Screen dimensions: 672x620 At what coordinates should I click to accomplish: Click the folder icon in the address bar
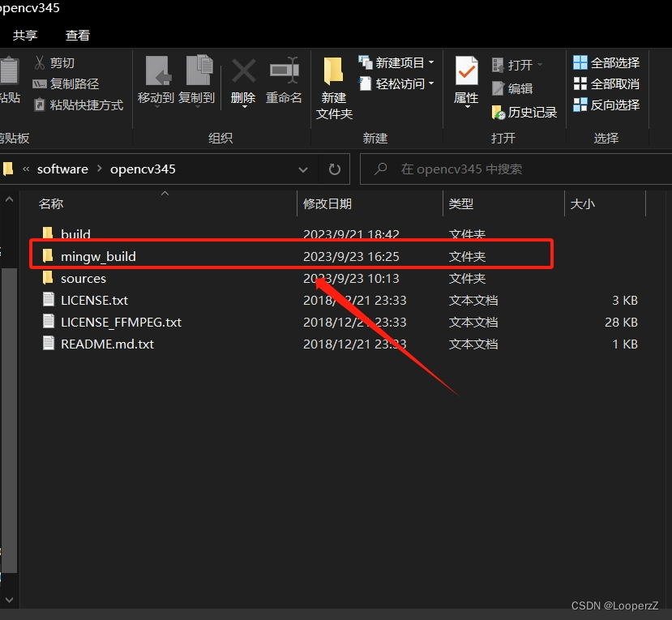[x=8, y=169]
